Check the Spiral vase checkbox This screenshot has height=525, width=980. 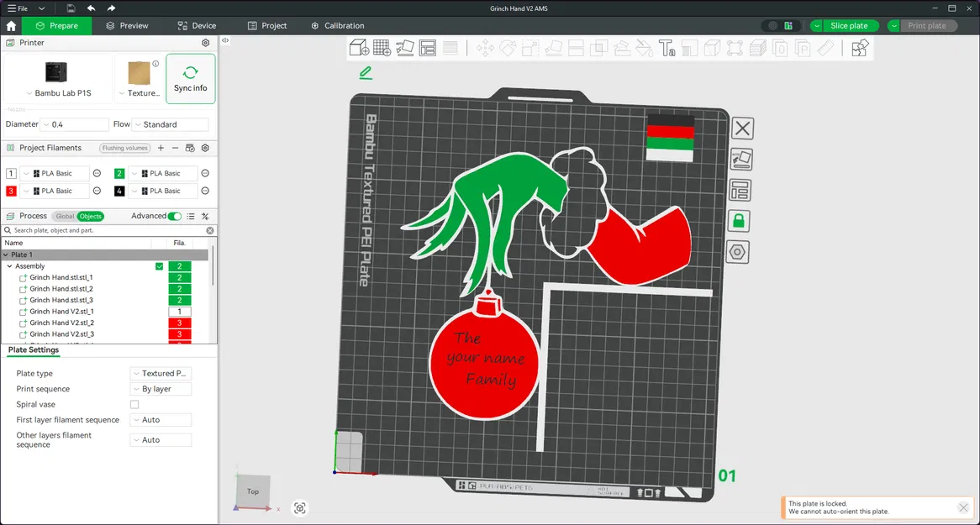tap(134, 404)
